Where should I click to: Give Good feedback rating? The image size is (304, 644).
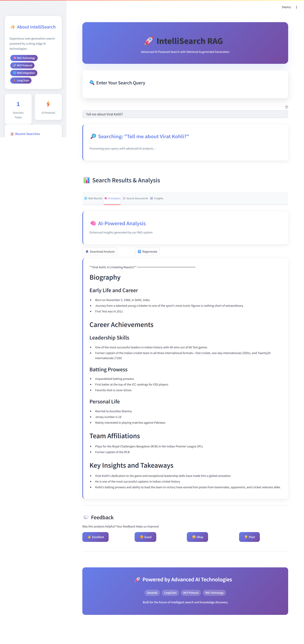(145, 537)
